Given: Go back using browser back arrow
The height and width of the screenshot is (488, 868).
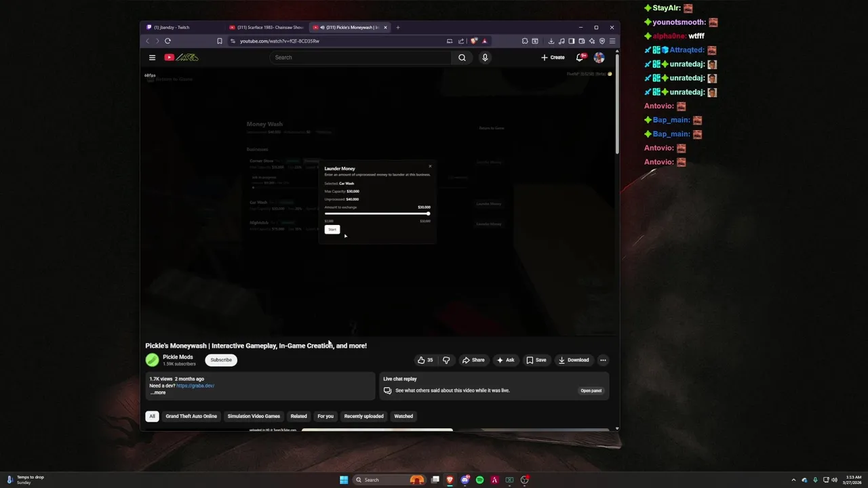Looking at the screenshot, I should 147,41.
